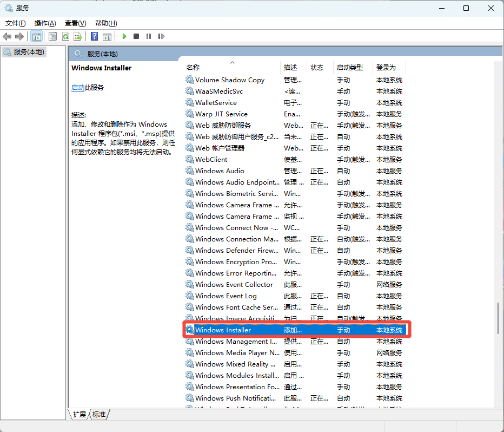Click the 添加... description cell of Windows Installer

coord(293,330)
